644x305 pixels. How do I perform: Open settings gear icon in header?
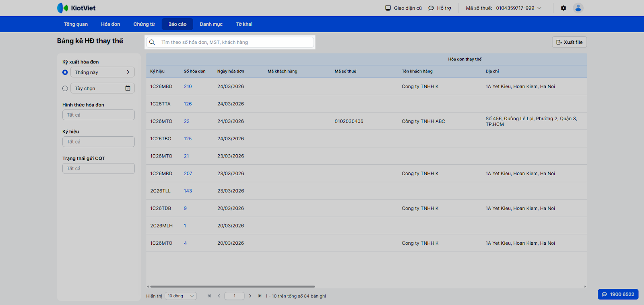[563, 8]
